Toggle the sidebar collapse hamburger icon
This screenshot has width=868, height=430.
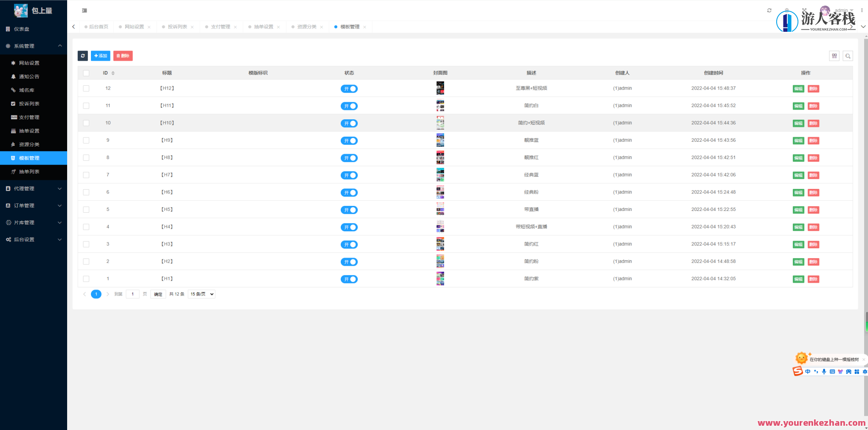click(85, 11)
